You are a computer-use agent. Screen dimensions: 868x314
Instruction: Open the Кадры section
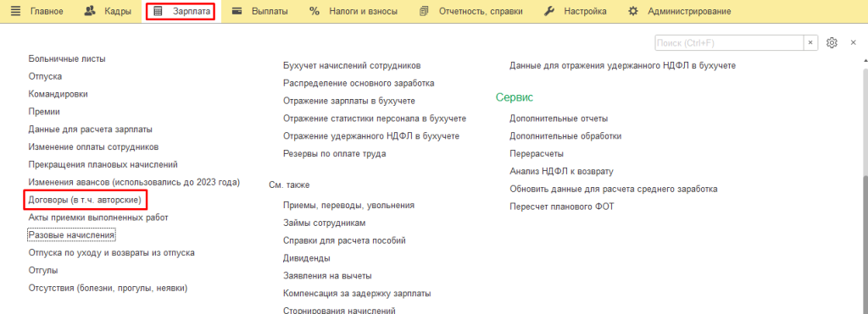pyautogui.click(x=118, y=11)
